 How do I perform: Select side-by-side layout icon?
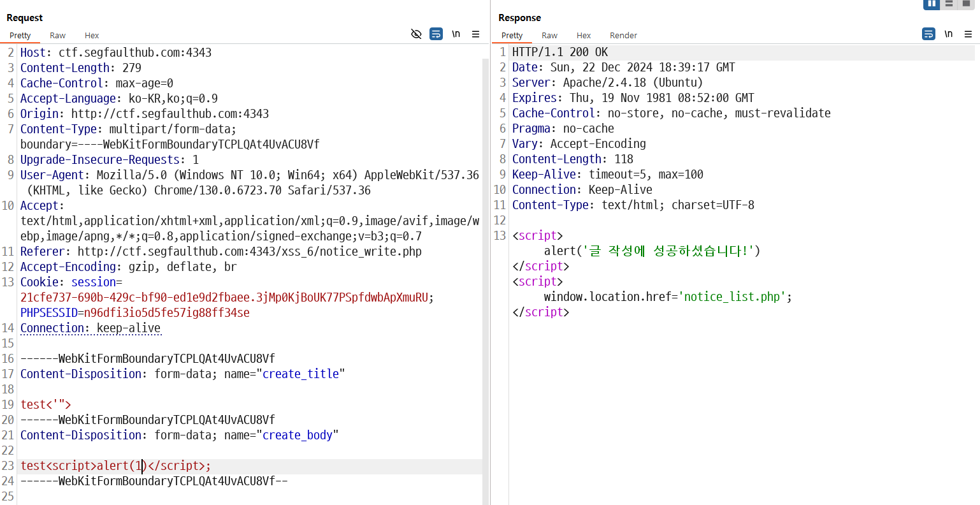pos(932,4)
